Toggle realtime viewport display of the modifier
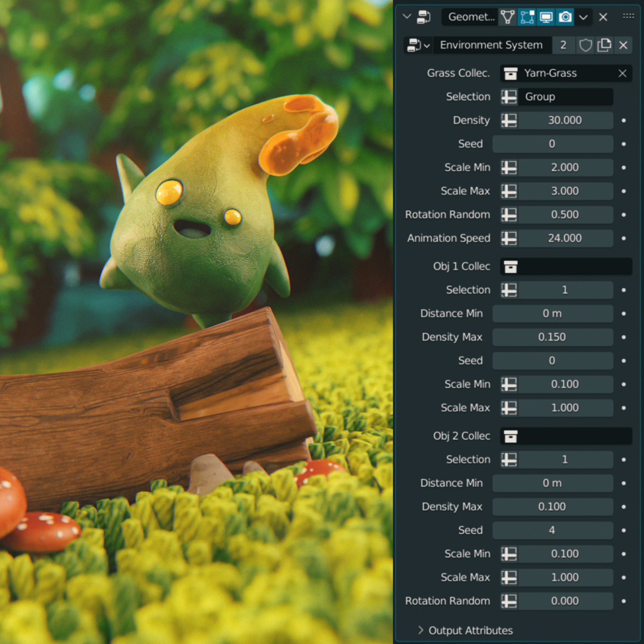 [x=545, y=17]
